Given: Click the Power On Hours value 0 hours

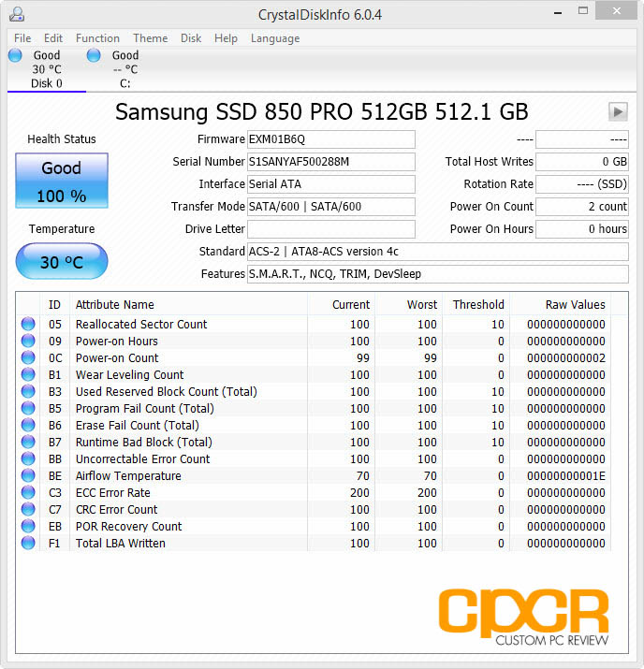Looking at the screenshot, I should (x=582, y=229).
